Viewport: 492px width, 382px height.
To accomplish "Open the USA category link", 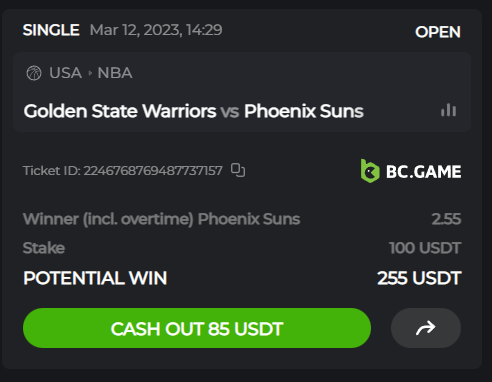I will pos(65,73).
